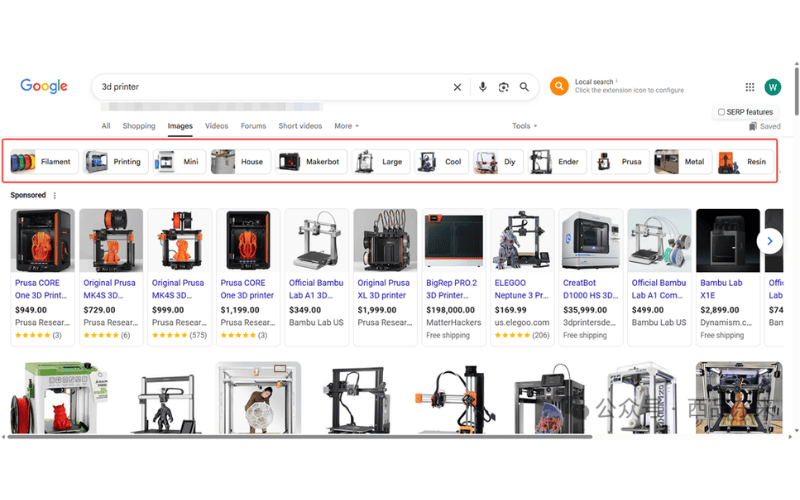
Task: Click the orange Local search extension icon
Action: point(559,86)
